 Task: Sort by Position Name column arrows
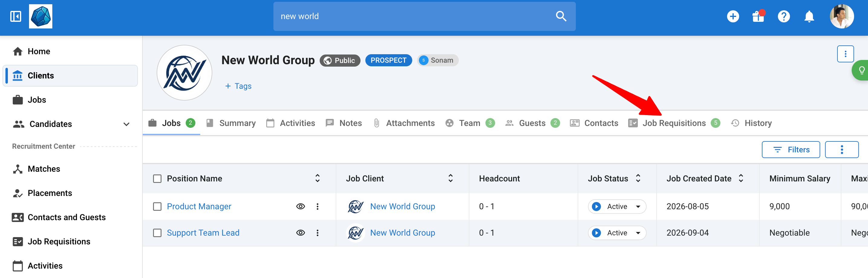tap(318, 178)
